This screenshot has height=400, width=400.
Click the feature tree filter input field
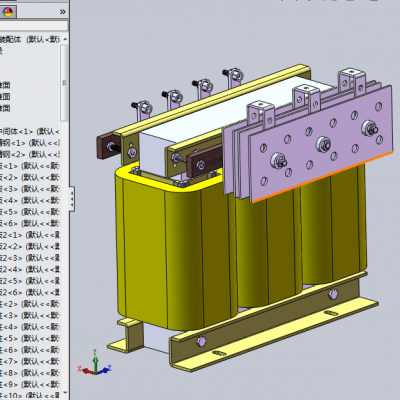[x=33, y=26]
